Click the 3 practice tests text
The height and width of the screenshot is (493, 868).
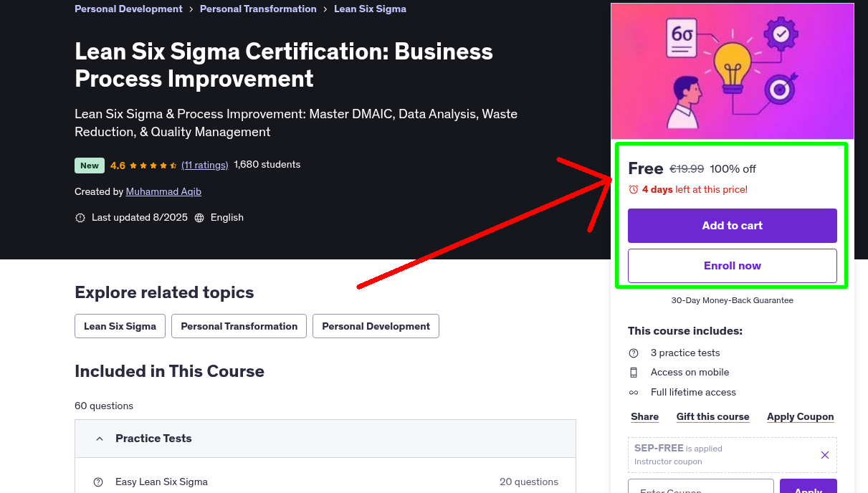[685, 353]
